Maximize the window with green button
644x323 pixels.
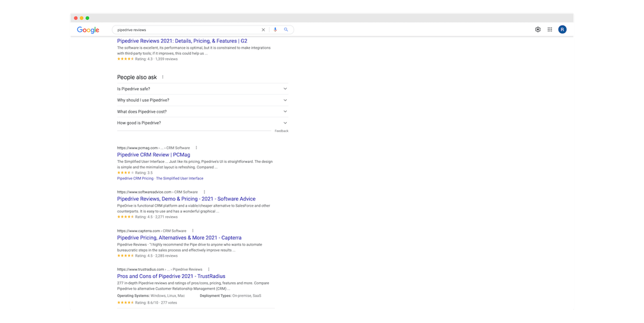(87, 18)
